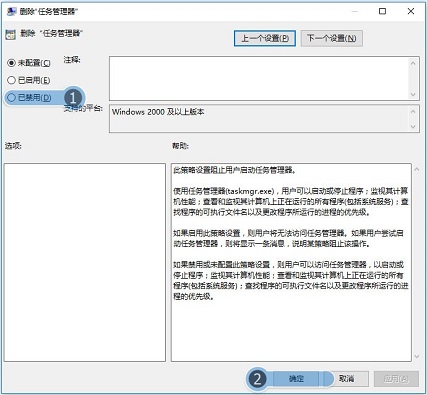This screenshot has width=427, height=395.
Task: Click the comment box scroll up arrow
Action: pyautogui.click(x=413, y=63)
